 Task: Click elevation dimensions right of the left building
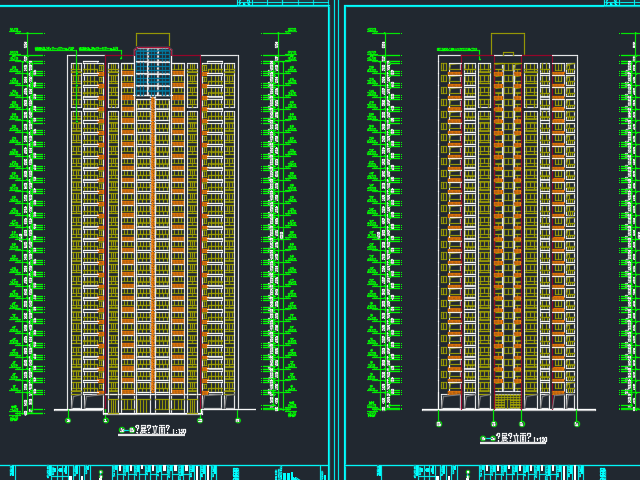coord(277,230)
